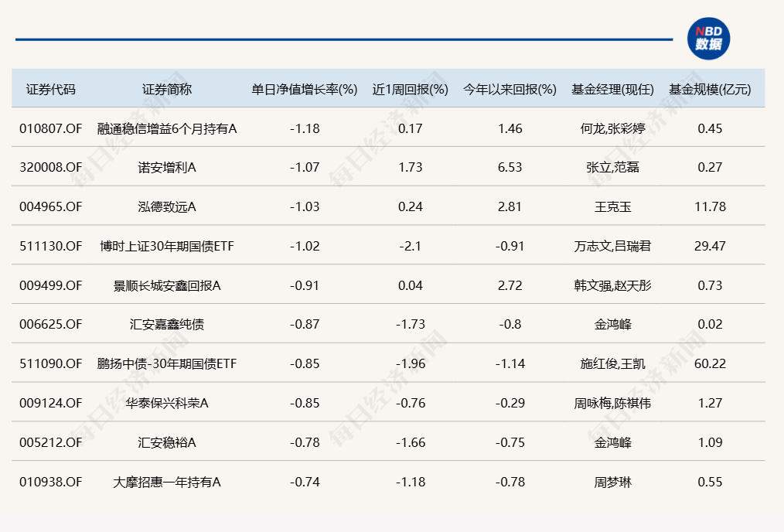Click the fund name 汇安稳裕A

click(167, 442)
